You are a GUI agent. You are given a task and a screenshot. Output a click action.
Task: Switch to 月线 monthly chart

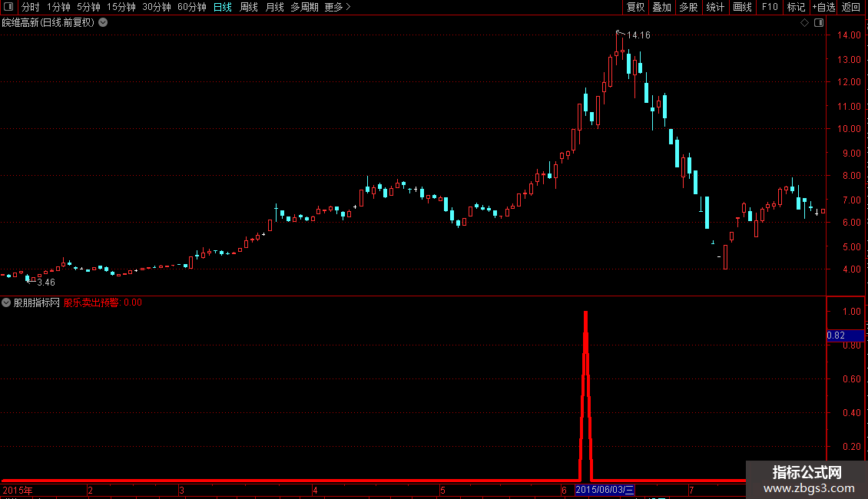(x=274, y=7)
